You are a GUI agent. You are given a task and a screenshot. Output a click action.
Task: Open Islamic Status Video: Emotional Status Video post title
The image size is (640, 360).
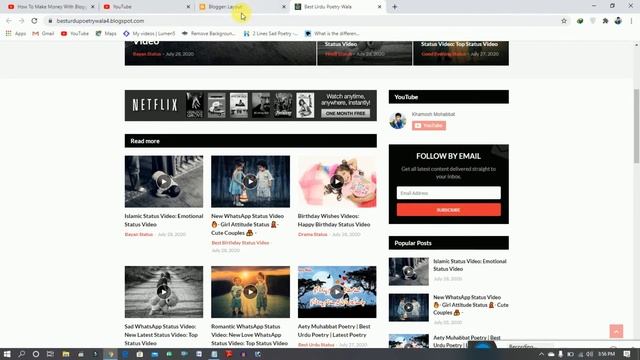point(164,220)
